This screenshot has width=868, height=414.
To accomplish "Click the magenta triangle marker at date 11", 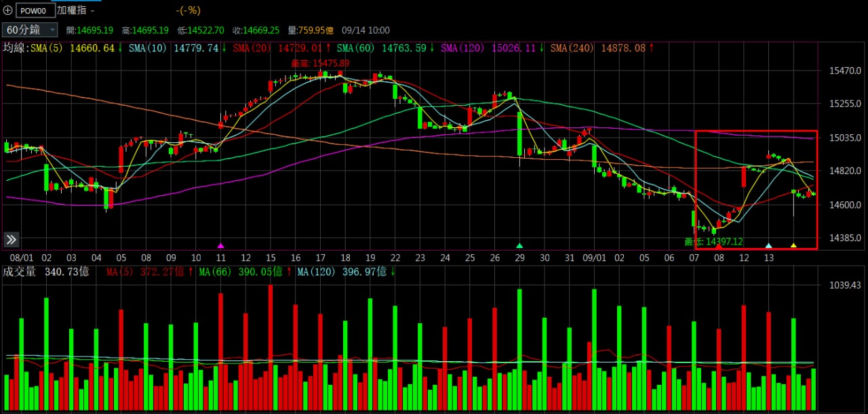I will [x=220, y=245].
